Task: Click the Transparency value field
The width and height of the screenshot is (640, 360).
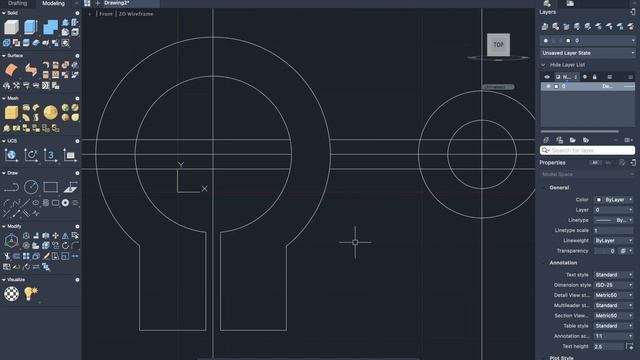Action: [605, 251]
